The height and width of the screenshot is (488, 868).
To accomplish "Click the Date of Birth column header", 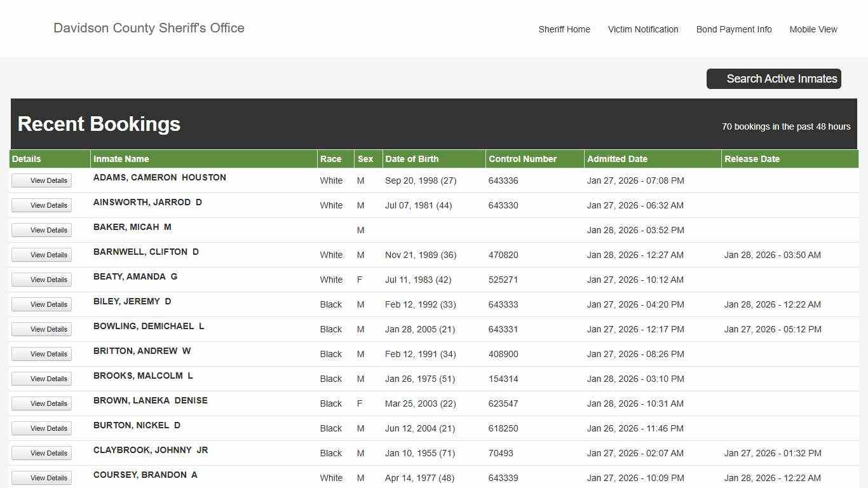I will [412, 159].
